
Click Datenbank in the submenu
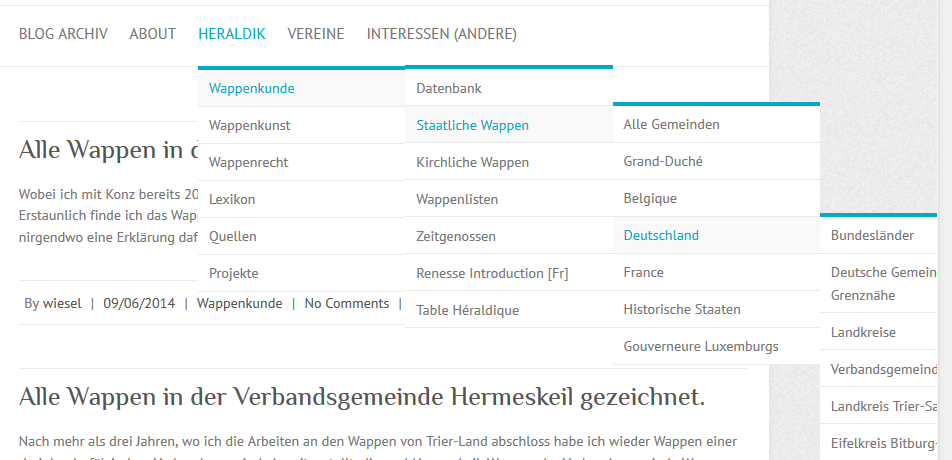click(449, 88)
